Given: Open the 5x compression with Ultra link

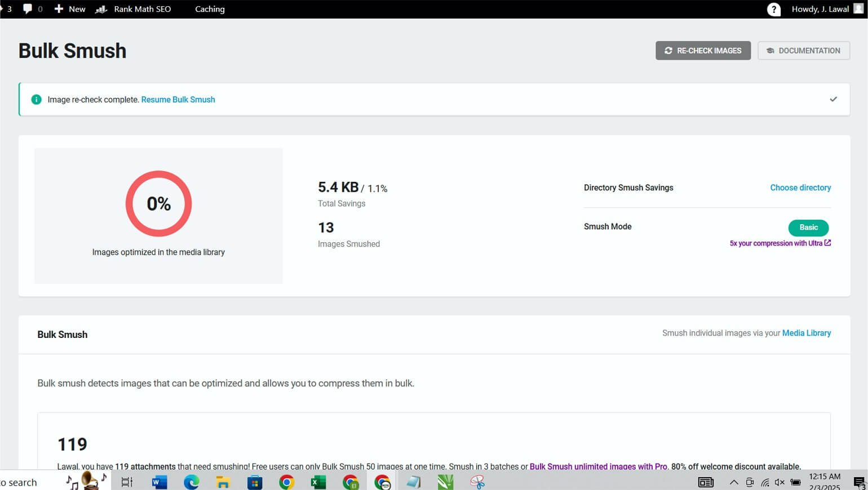Looking at the screenshot, I should (780, 243).
